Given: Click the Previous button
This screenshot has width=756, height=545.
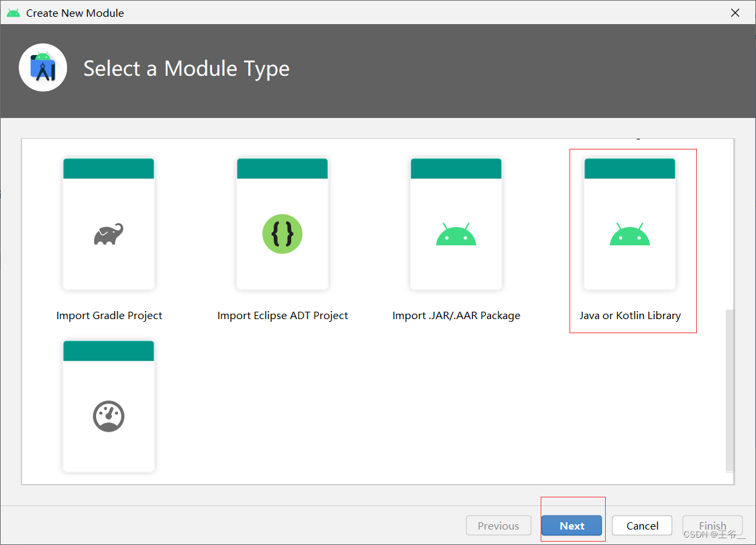Looking at the screenshot, I should point(498,526).
